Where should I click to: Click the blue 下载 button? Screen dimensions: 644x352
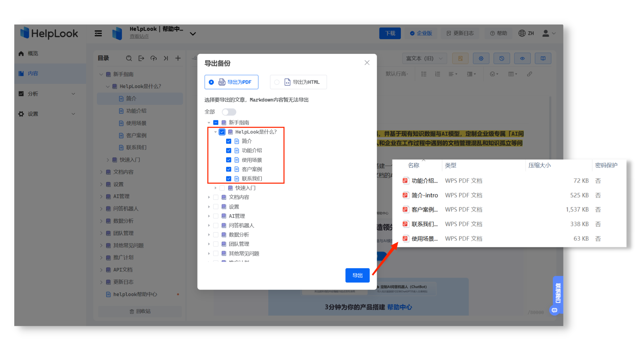point(390,33)
